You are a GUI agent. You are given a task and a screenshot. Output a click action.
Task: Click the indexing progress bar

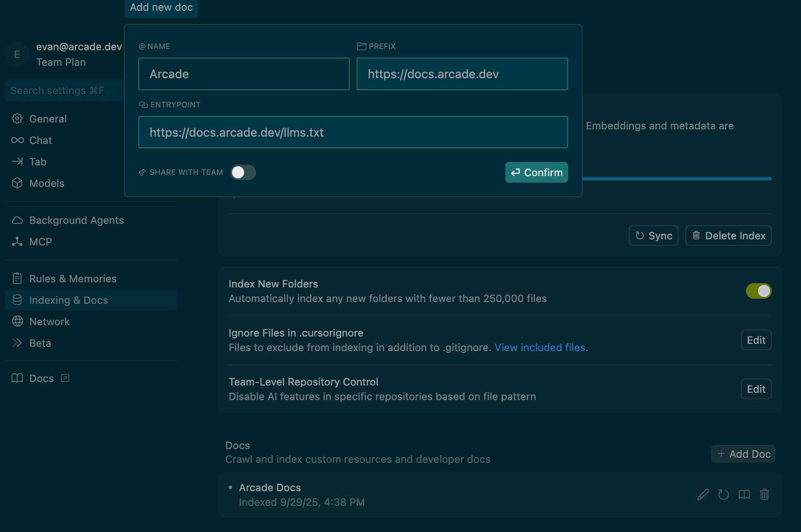(677, 179)
